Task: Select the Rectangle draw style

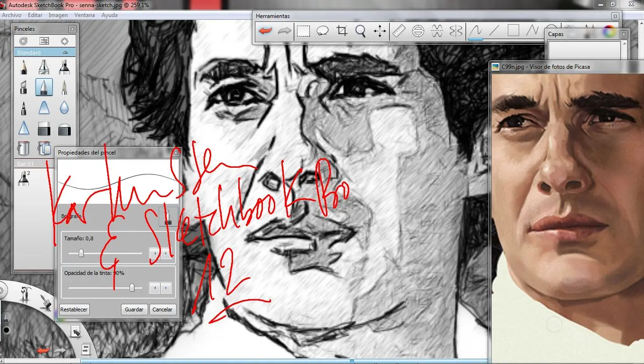Action: coord(513,31)
